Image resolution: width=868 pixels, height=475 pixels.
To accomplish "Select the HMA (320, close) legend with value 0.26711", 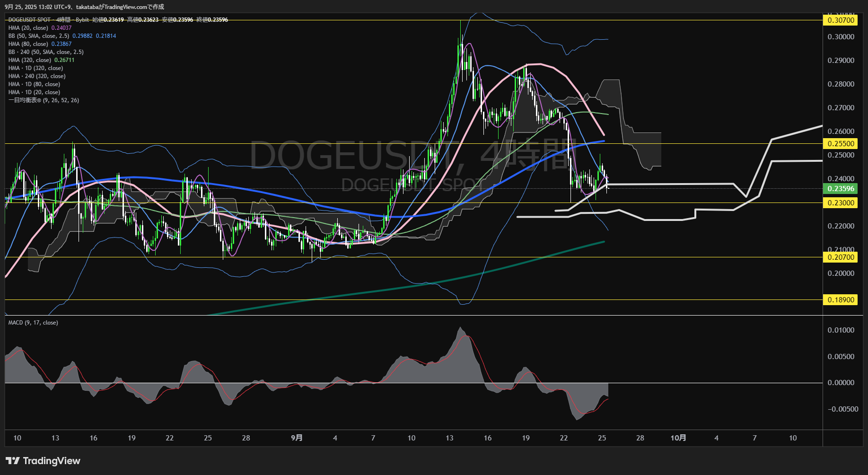I will coord(41,60).
